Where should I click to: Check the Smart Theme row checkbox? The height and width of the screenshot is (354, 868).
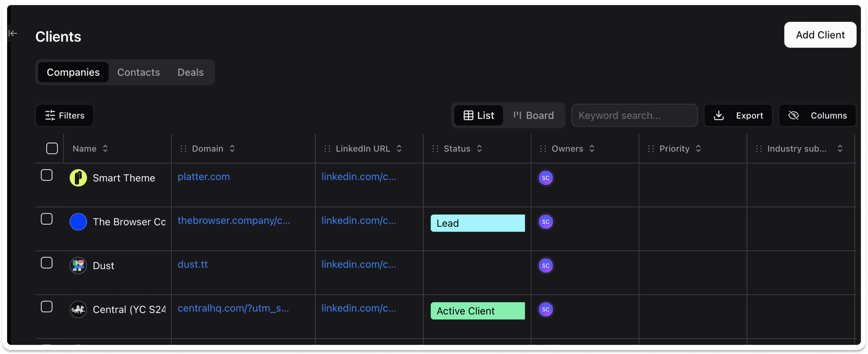47,175
